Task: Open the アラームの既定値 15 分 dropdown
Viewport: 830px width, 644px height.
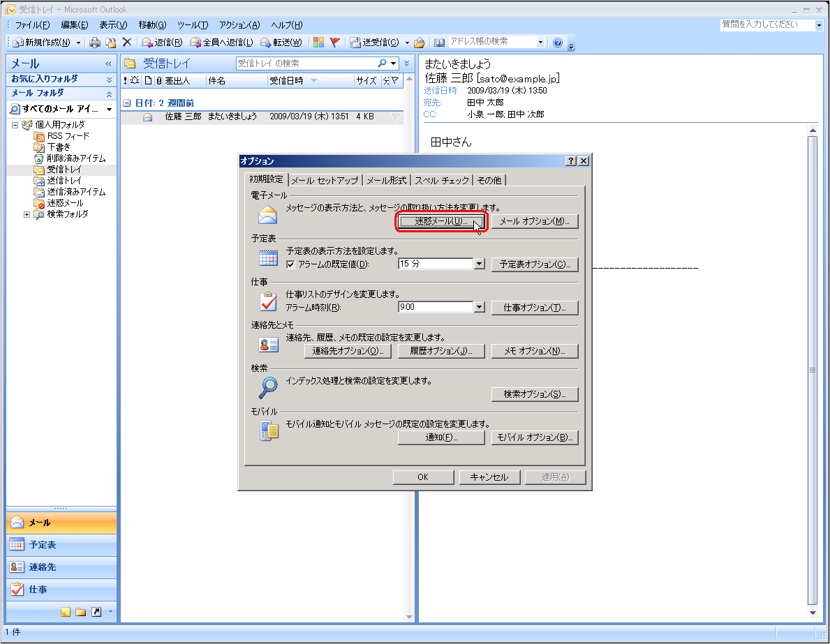Action: tap(479, 264)
